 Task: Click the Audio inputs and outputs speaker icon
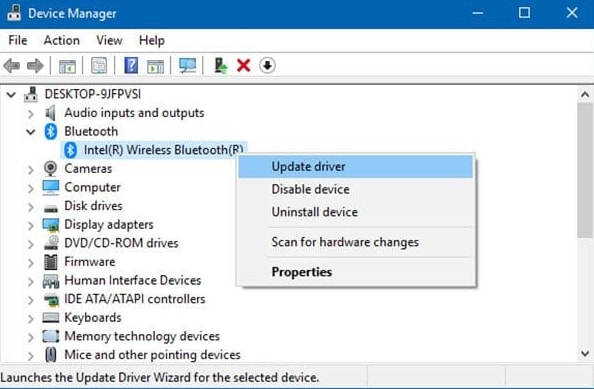[50, 113]
